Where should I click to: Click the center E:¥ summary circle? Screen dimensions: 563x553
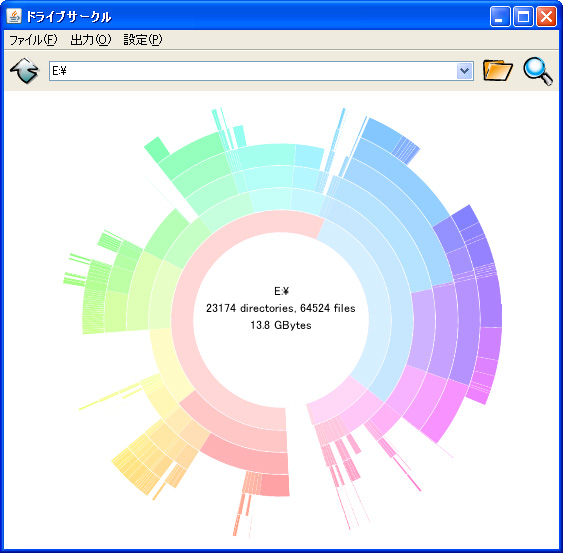pos(281,309)
